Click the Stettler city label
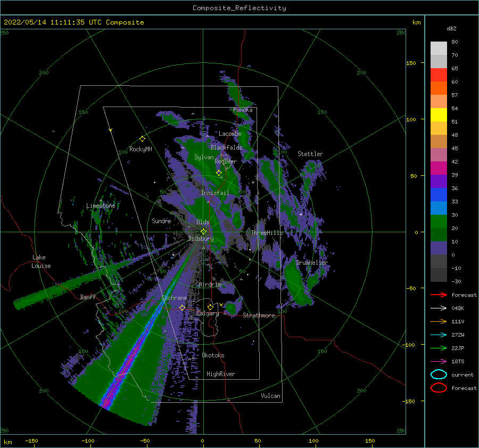 [310, 154]
